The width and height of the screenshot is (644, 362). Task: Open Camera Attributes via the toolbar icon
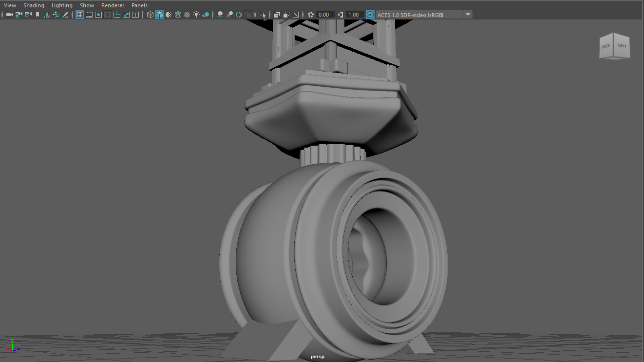click(28, 15)
